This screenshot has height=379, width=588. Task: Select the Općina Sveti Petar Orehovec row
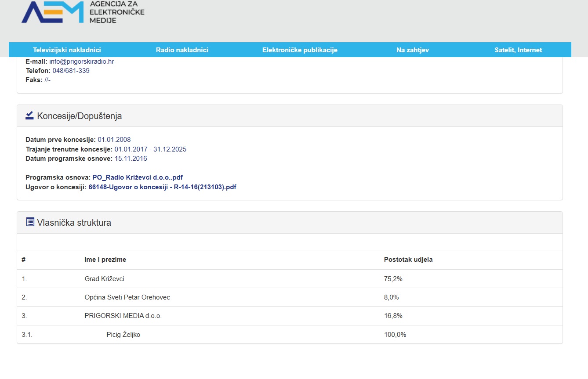127,297
